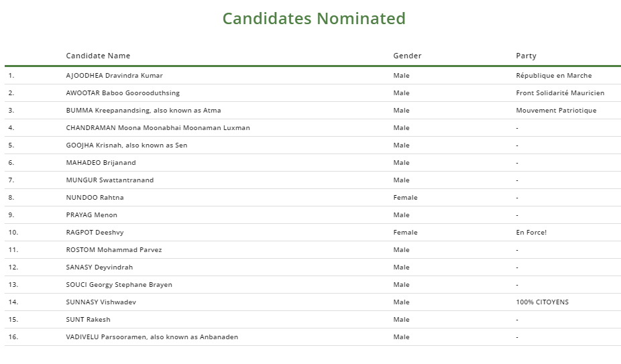Click SOUCI Georgy Stephane Brayen
Screen dimensions: 621x364
click(119, 285)
